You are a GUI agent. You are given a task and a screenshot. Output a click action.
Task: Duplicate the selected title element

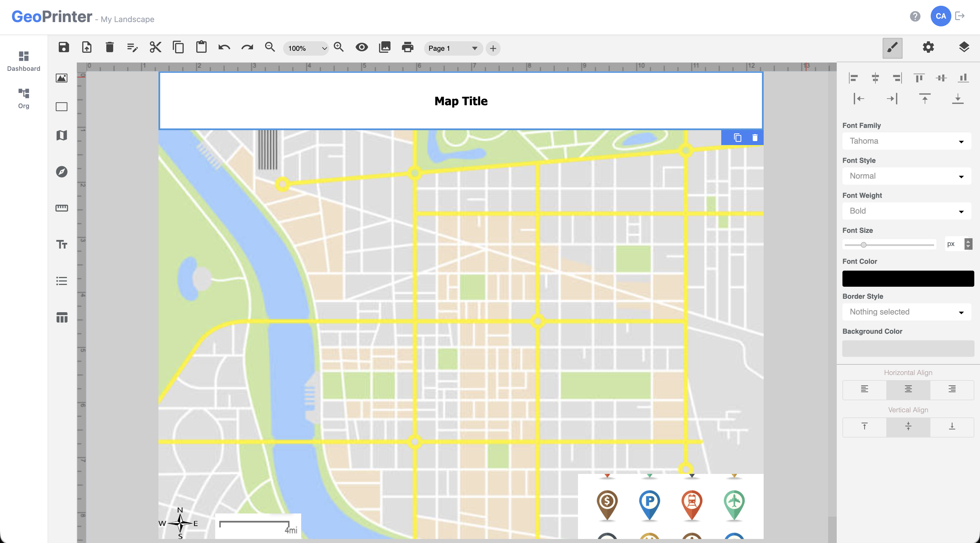(737, 138)
